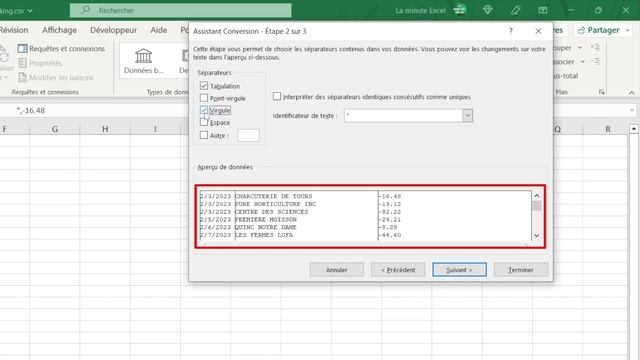Click the Rechercher search box
This screenshot has width=640, height=360.
coord(180,10)
